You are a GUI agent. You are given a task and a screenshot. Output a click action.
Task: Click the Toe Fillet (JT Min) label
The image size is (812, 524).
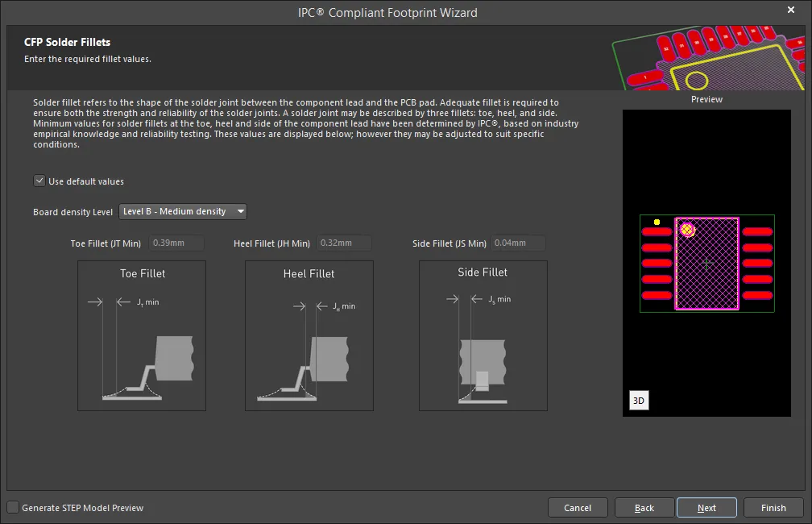point(106,243)
